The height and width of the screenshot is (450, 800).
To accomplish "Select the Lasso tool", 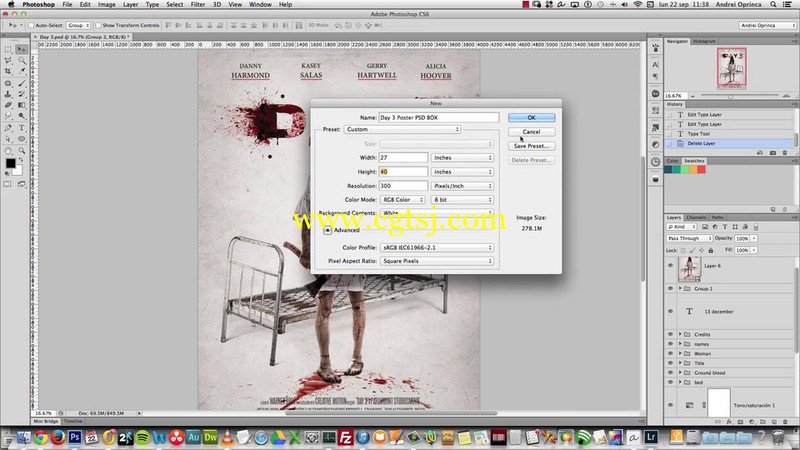I will (8, 61).
